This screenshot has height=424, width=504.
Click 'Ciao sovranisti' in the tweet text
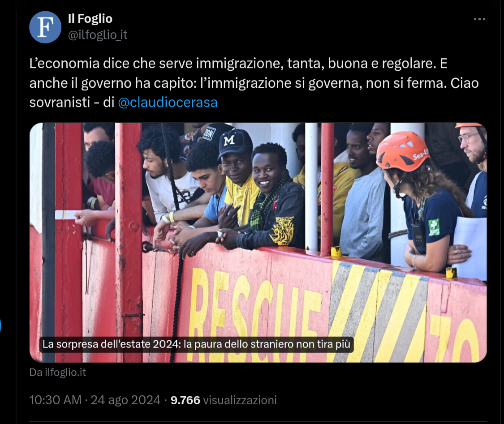254,93
